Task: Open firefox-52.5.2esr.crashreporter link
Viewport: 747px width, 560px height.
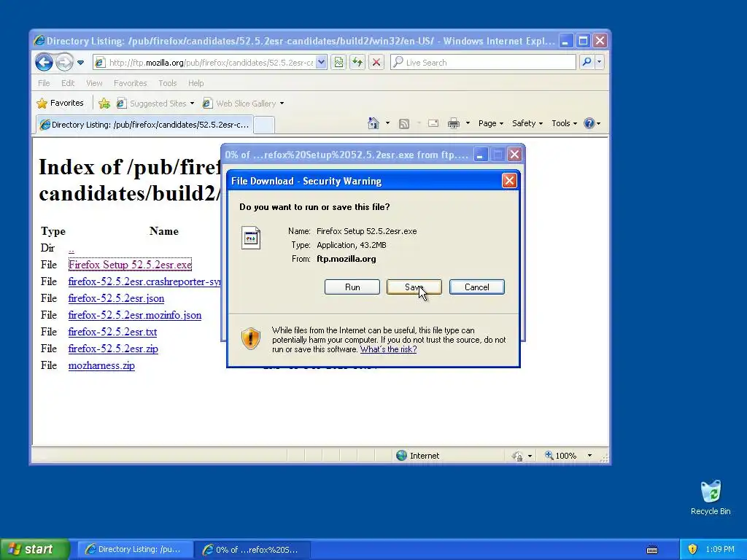Action: tap(144, 281)
